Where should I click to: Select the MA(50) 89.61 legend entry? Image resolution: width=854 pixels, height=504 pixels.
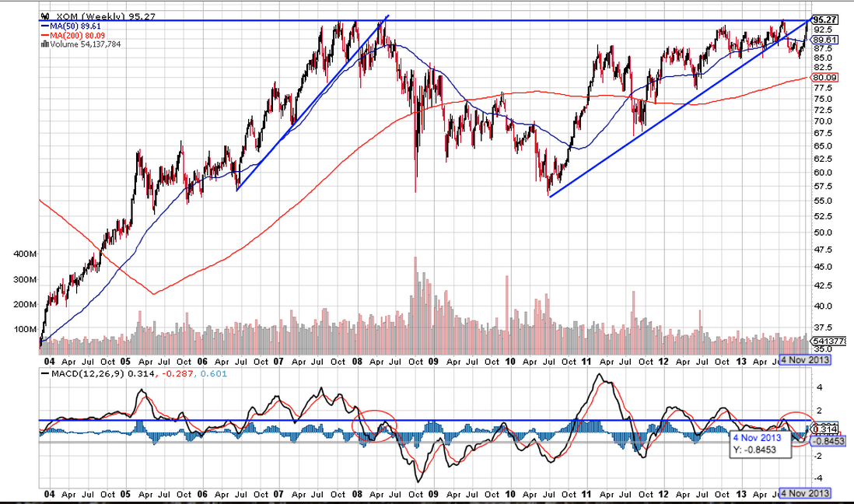(x=71, y=26)
